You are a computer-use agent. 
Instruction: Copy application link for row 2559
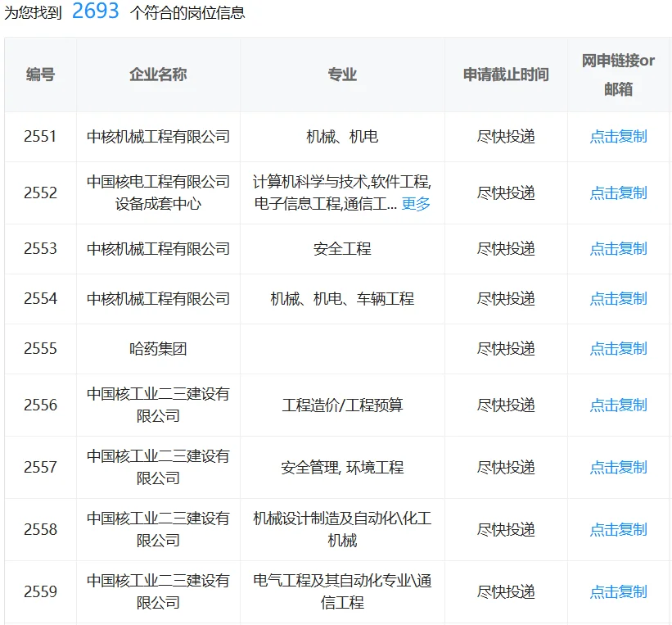coord(618,592)
